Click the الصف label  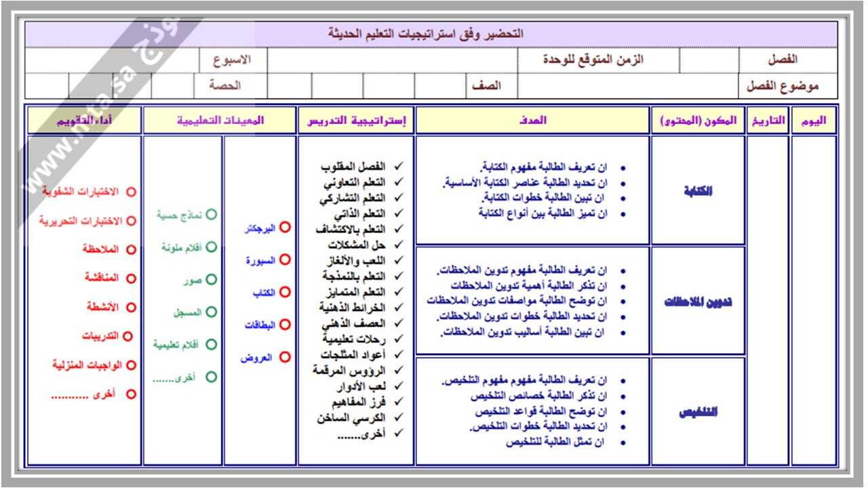(487, 85)
